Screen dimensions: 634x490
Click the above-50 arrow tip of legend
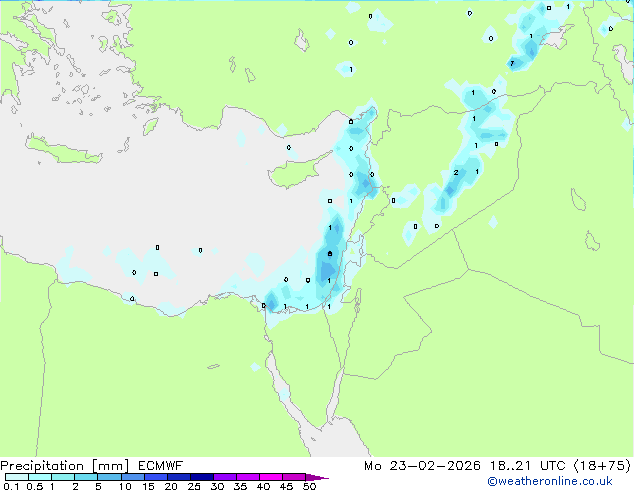point(317,477)
